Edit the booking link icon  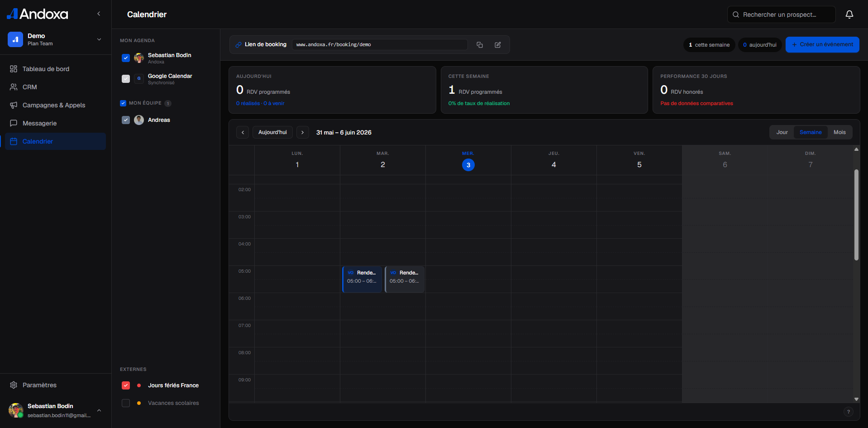498,45
